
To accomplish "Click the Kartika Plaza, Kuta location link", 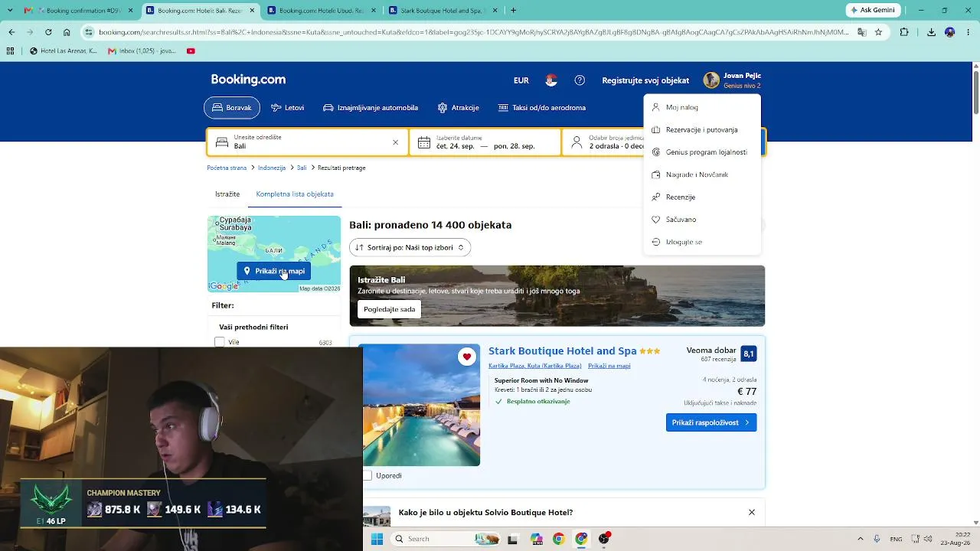I will pos(535,366).
